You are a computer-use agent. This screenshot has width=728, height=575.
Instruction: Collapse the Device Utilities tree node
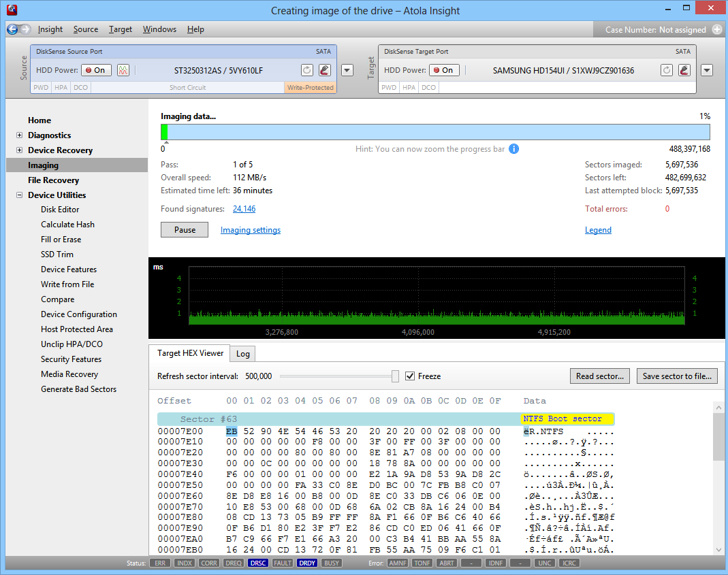[x=20, y=195]
